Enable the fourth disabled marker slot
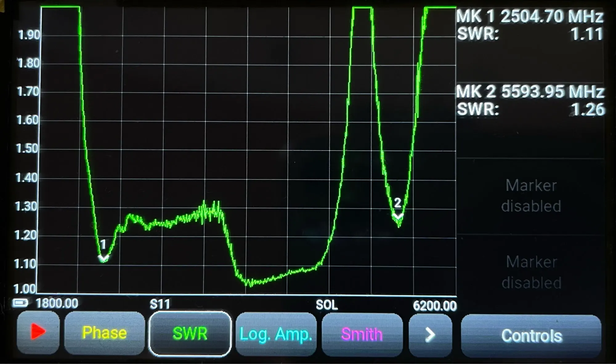Image resolution: width=616 pixels, height=364 pixels. tap(531, 272)
